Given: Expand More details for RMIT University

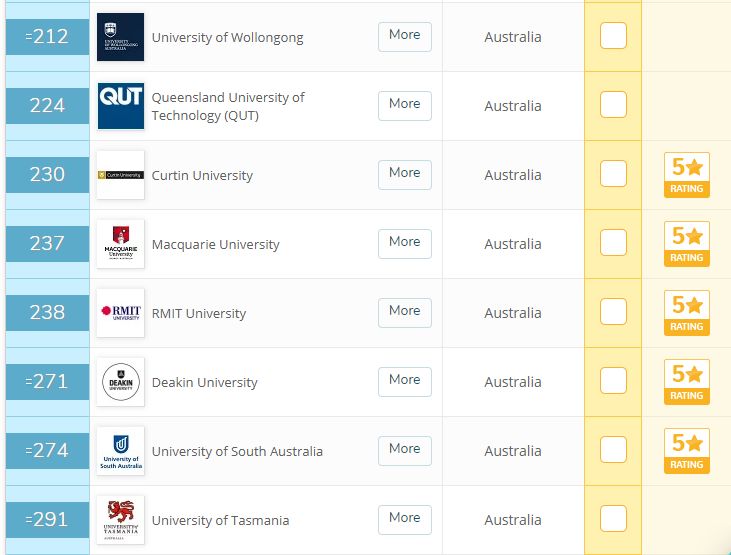Looking at the screenshot, I should coord(405,313).
